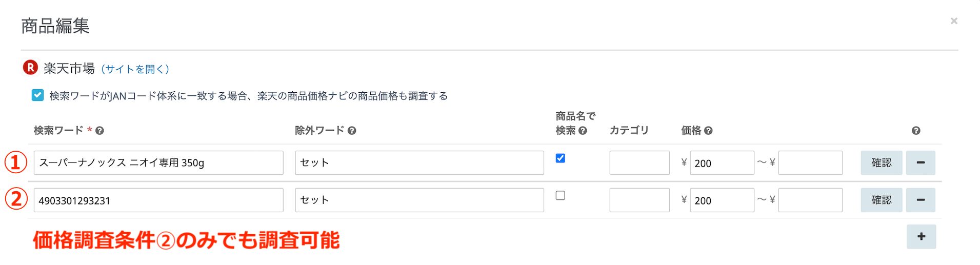The width and height of the screenshot is (980, 265).
Task: Click the category field in row 1
Action: click(639, 162)
